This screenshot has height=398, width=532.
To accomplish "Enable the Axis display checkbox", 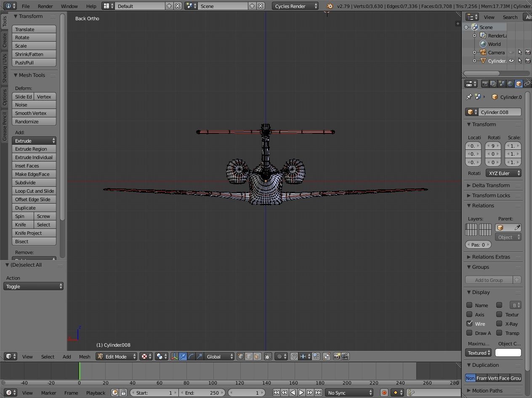I will tap(469, 314).
